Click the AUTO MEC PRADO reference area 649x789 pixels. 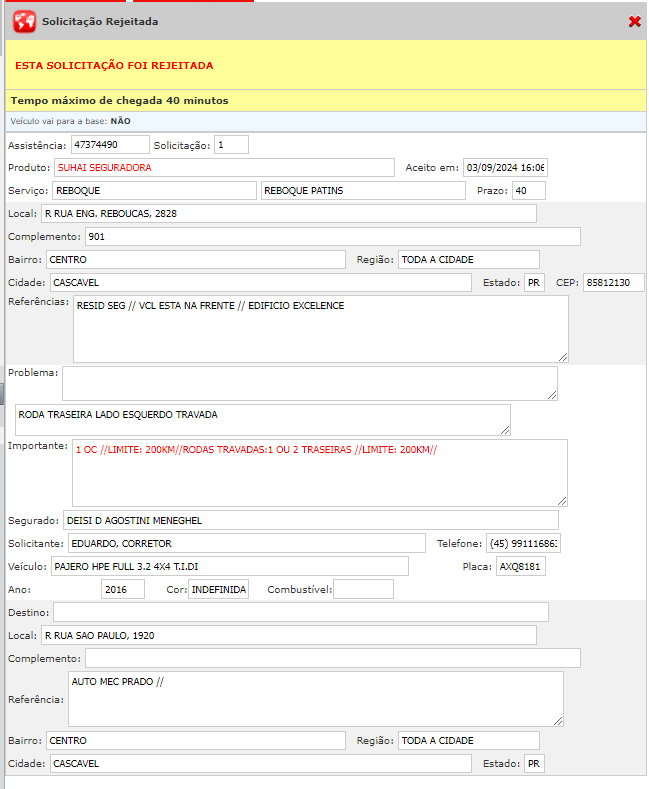click(315, 698)
